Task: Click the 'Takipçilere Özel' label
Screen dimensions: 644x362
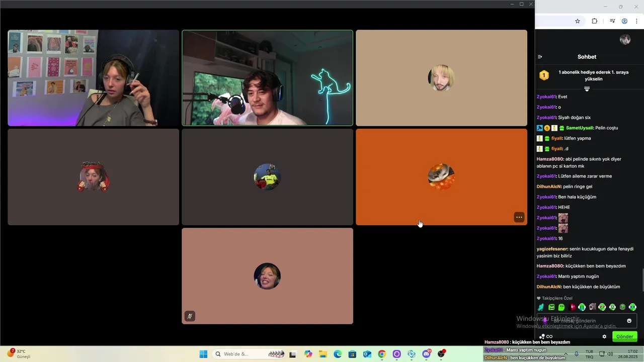Action: [x=557, y=298]
